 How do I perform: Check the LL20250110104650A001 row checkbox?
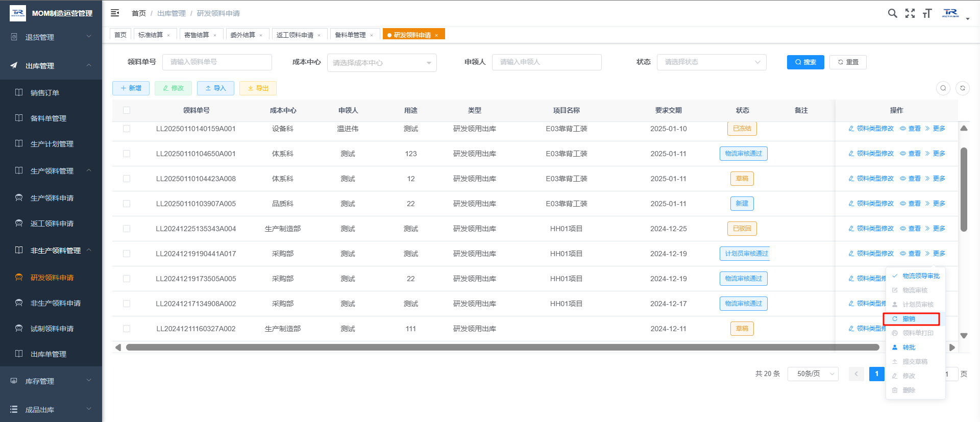[x=127, y=154]
